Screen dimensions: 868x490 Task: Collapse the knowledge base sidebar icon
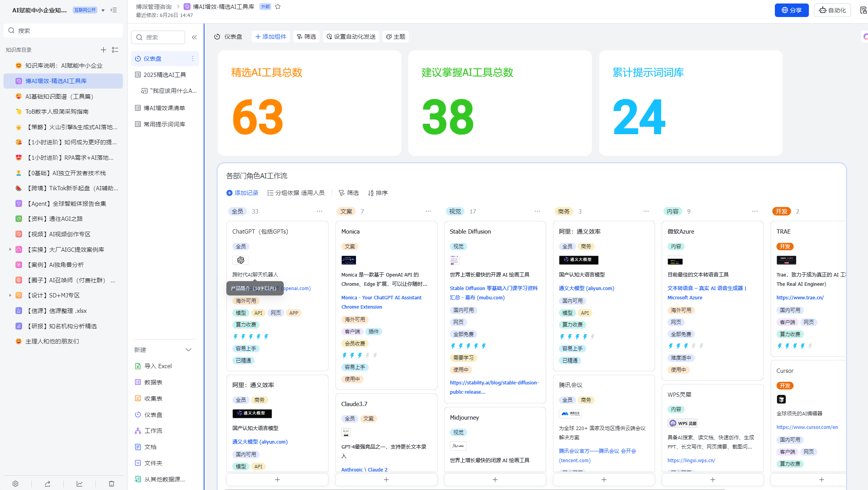click(x=114, y=10)
